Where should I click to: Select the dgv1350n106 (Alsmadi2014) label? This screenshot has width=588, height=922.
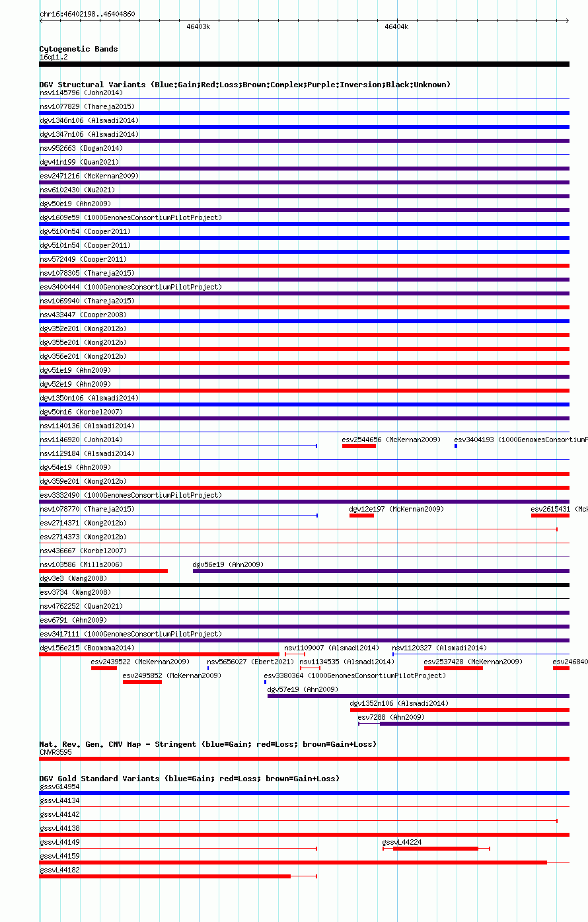(x=89, y=398)
